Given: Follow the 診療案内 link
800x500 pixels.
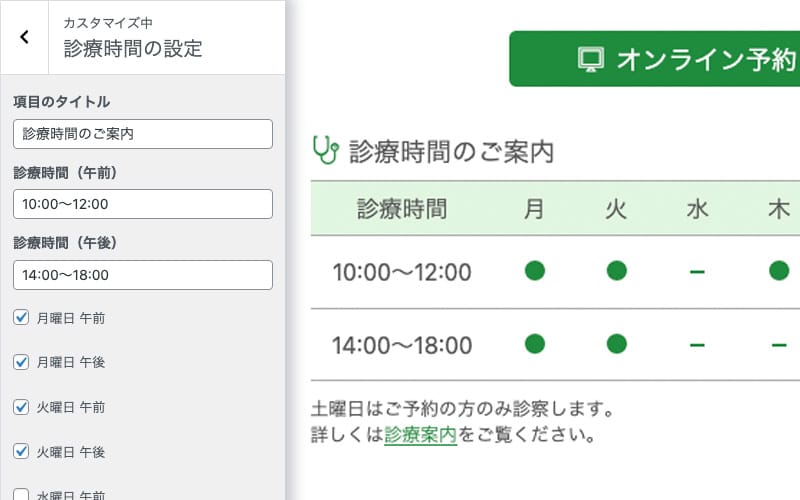Looking at the screenshot, I should click(x=420, y=435).
